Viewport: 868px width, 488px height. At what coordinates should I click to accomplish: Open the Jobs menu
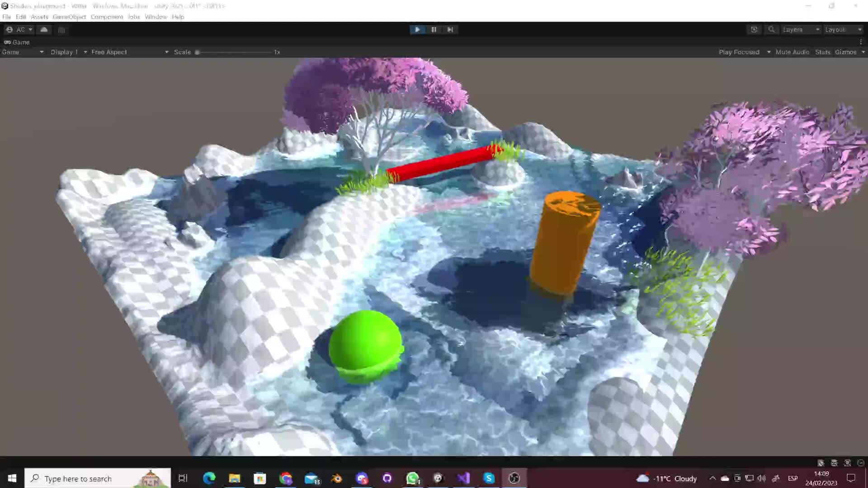[x=134, y=17]
